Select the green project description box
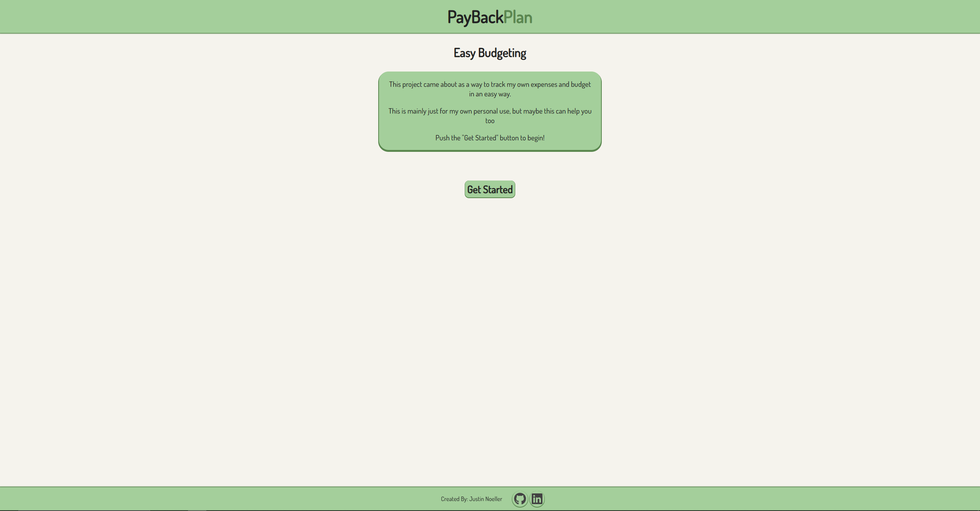 (490, 111)
